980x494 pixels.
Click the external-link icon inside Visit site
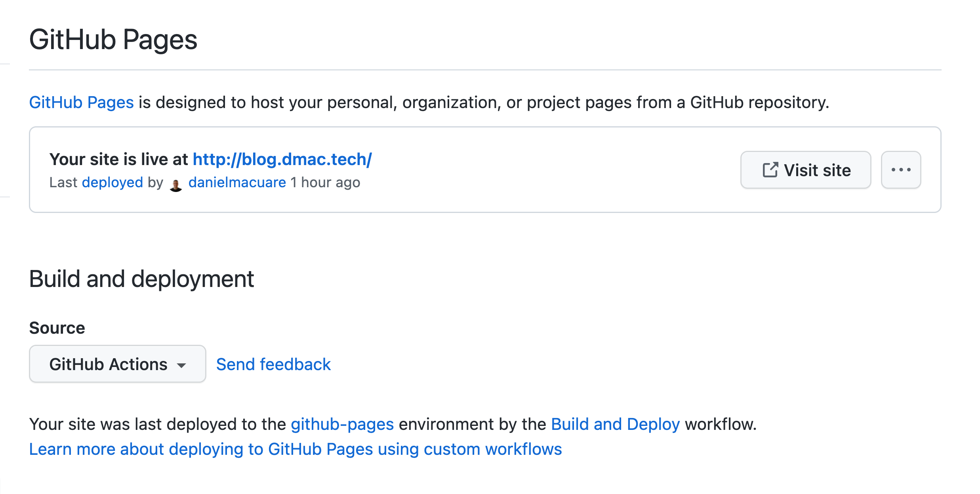point(770,169)
